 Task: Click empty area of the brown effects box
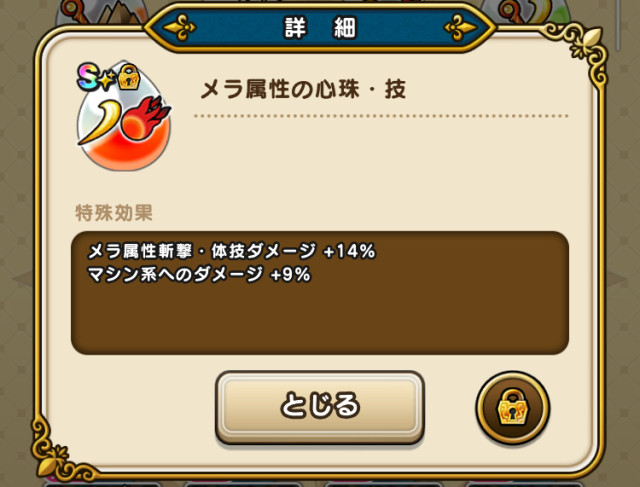320,322
